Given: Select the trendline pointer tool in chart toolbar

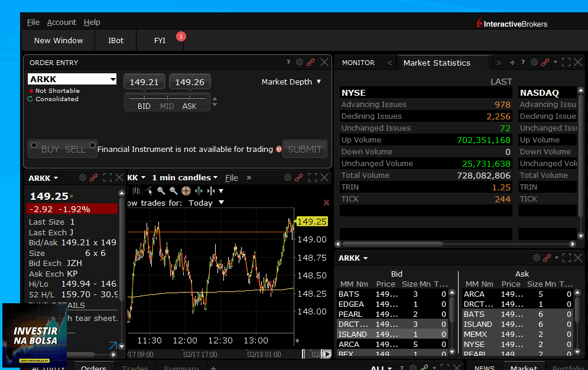Looking at the screenshot, I should (149, 191).
